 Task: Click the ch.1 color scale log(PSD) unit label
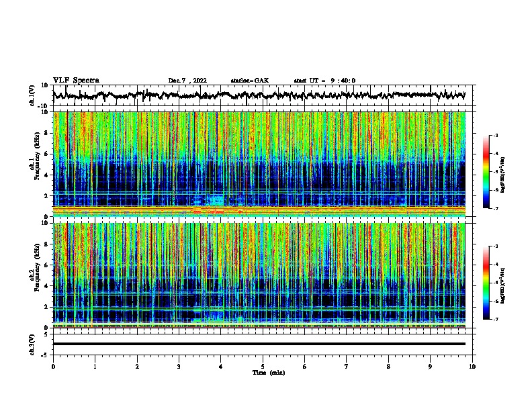click(503, 175)
